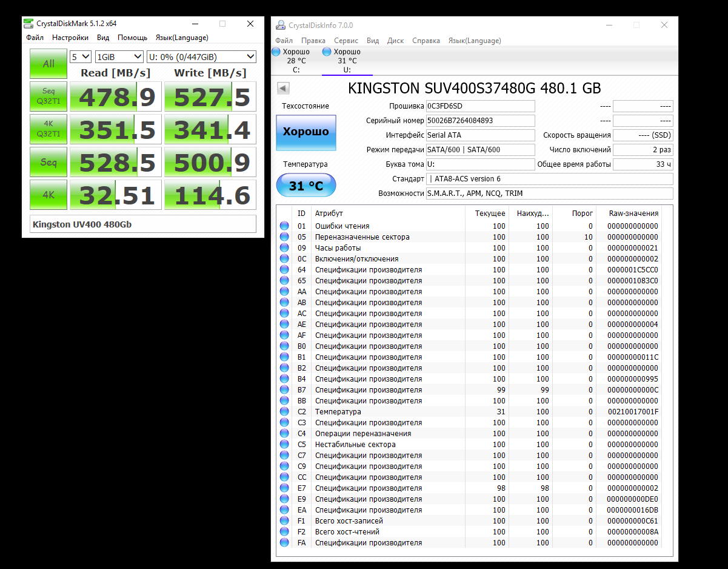Click status icon of attribute ID 64
The image size is (728, 569).
(284, 270)
